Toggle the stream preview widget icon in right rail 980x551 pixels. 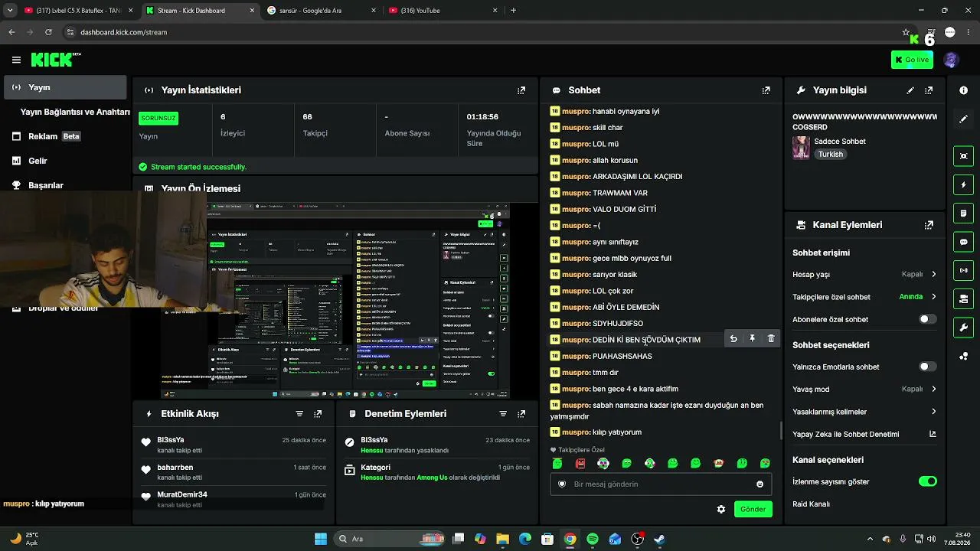tap(963, 156)
